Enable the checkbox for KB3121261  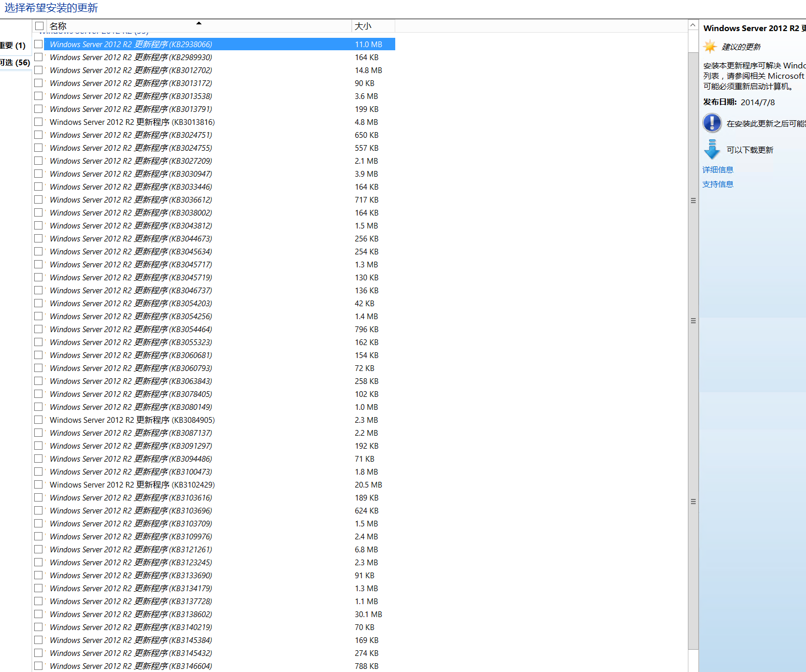click(38, 549)
